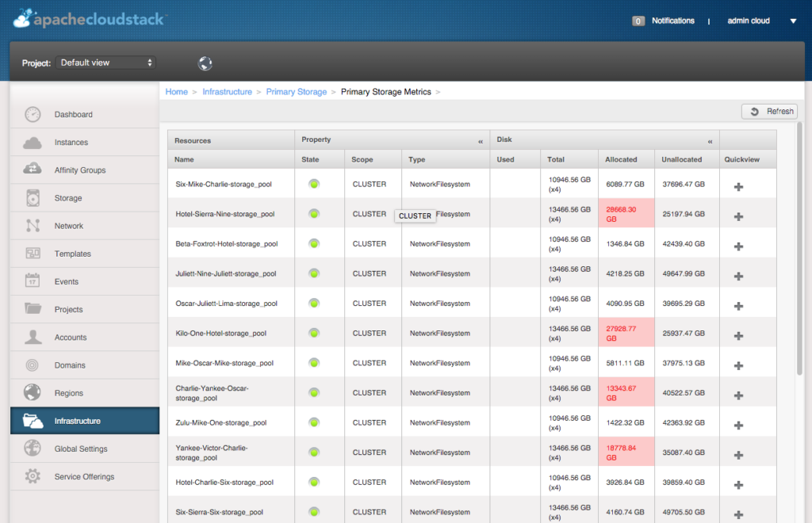The height and width of the screenshot is (523, 812).
Task: Click the globe icon beside the project selector
Action: [x=205, y=62]
